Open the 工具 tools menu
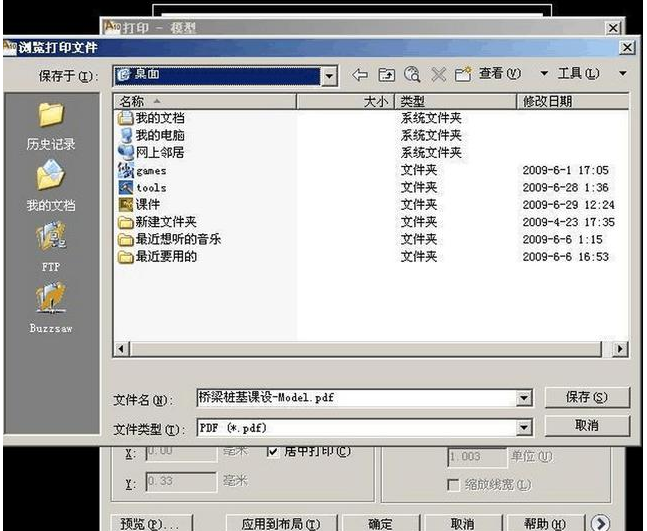 pyautogui.click(x=577, y=75)
